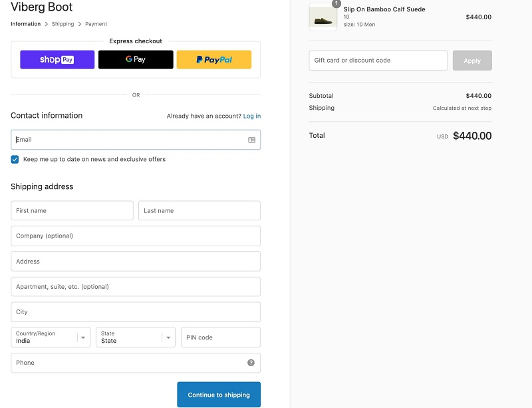The height and width of the screenshot is (408, 532).
Task: Click the Information breadcrumb step
Action: click(x=25, y=24)
